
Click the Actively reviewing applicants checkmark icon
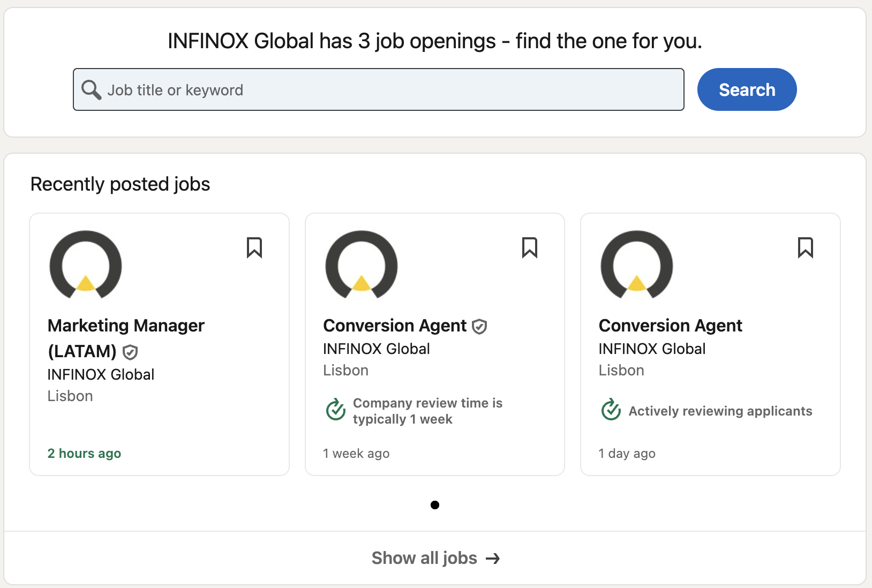(x=611, y=411)
